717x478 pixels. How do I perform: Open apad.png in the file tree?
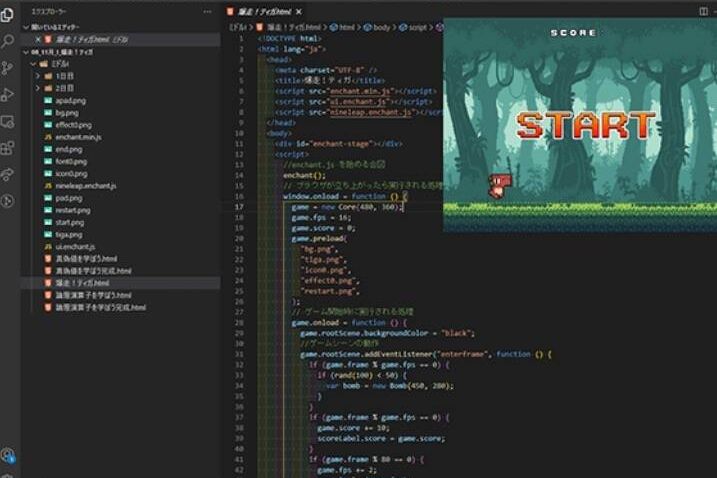coord(70,101)
